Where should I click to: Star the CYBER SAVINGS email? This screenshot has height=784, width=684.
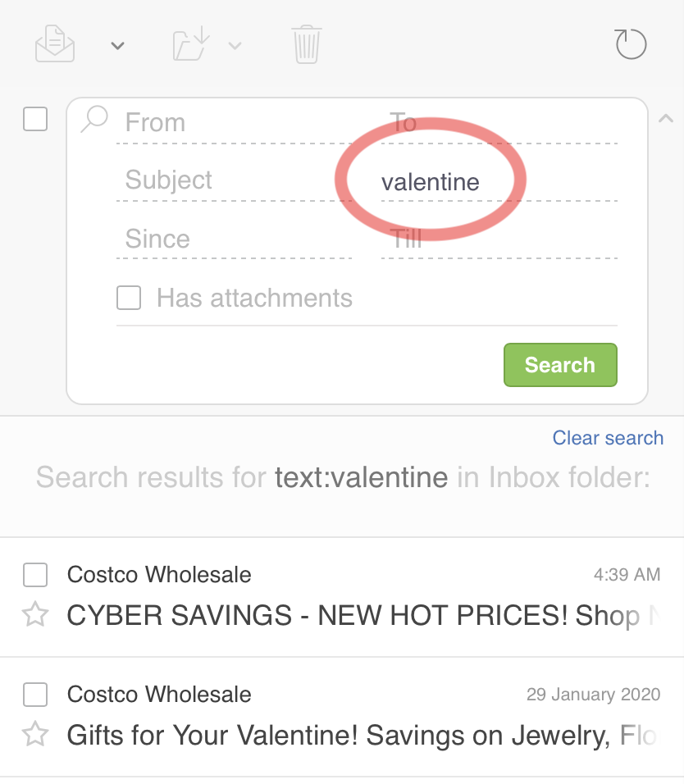coord(35,615)
